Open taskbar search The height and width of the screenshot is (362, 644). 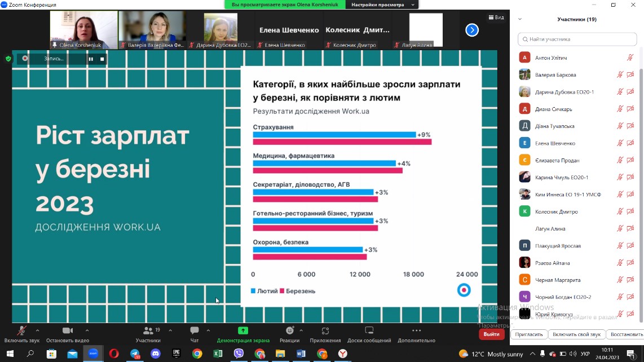pyautogui.click(x=30, y=354)
